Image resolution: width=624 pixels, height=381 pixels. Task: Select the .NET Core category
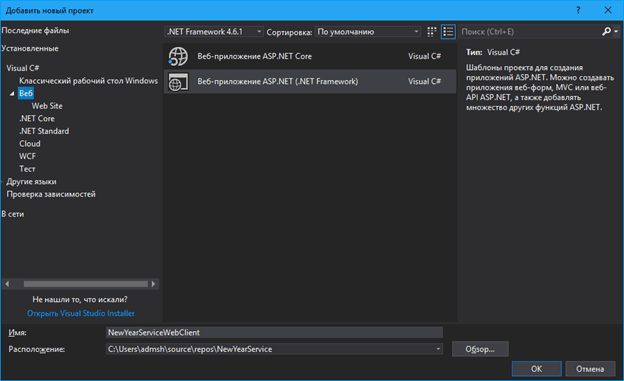coord(37,119)
